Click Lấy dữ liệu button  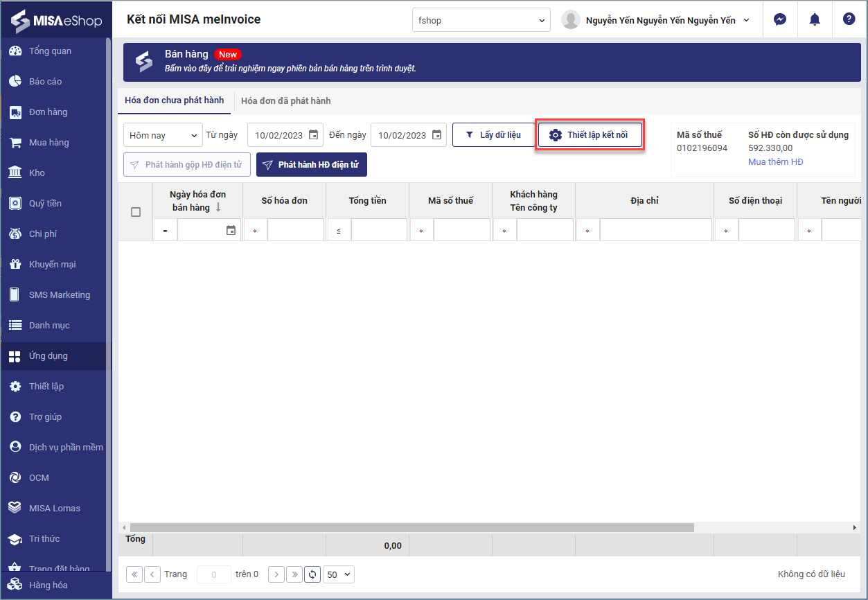[x=493, y=135]
